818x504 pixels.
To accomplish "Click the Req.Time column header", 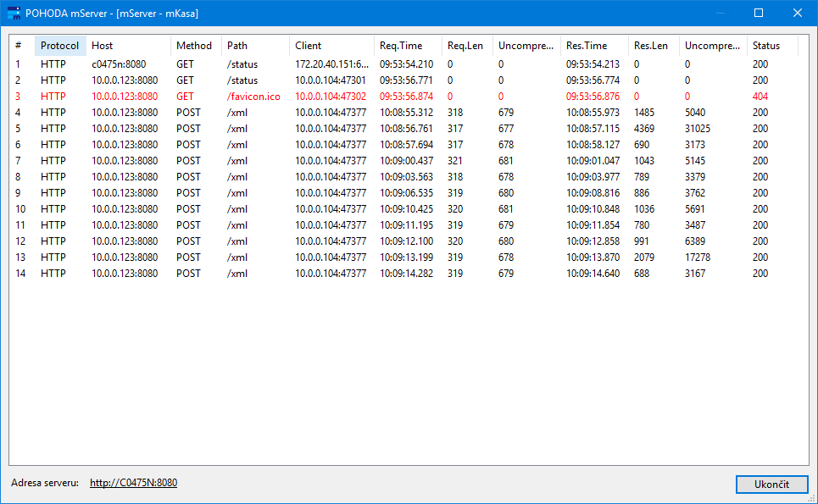I will coord(408,46).
